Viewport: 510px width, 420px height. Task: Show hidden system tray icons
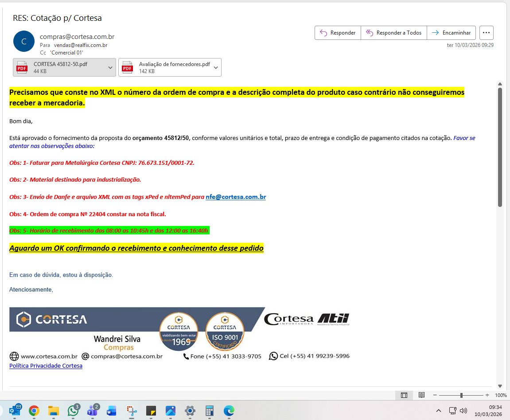tap(439, 411)
